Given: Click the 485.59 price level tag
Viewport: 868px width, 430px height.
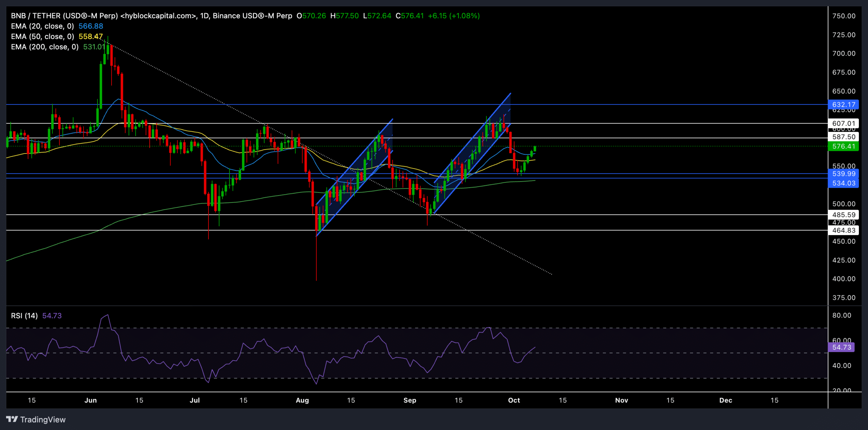Looking at the screenshot, I should pyautogui.click(x=844, y=214).
